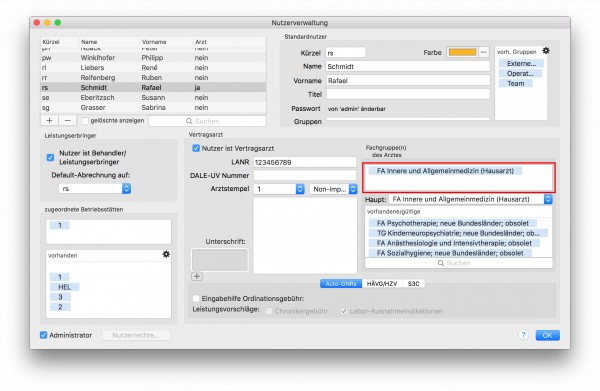Open the Nutzerrechte... button
Screen dimensions: 600x391
[136, 335]
